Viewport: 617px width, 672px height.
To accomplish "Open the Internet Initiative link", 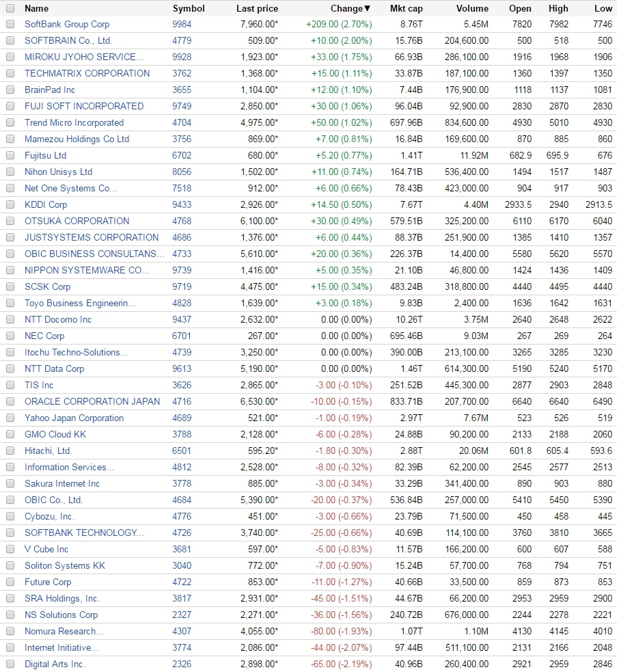I will [x=61, y=648].
